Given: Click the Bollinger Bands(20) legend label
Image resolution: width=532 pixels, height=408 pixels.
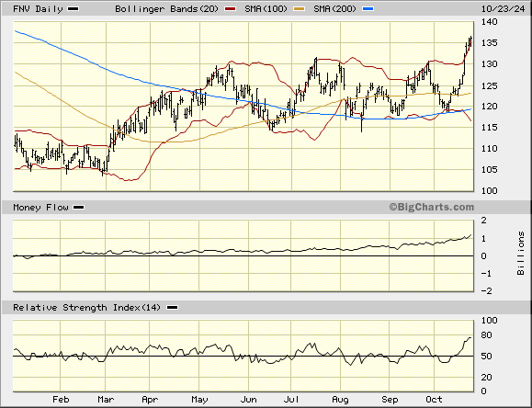Looking at the screenshot, I should (x=166, y=9).
